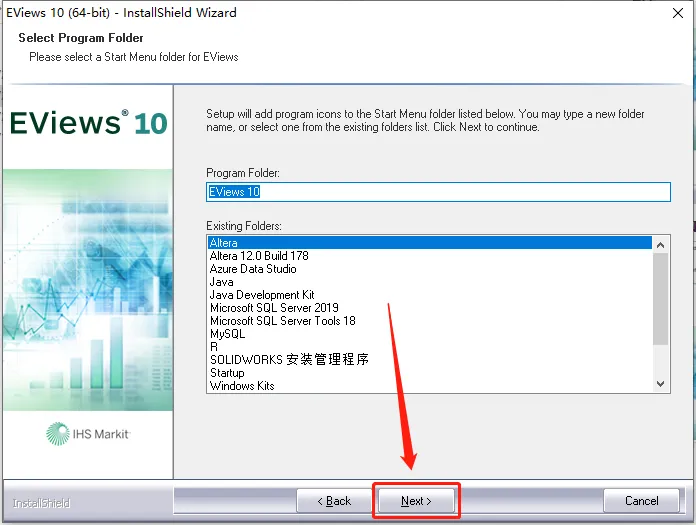This screenshot has height=525, width=696.
Task: Cancel the installation
Action: click(x=641, y=501)
